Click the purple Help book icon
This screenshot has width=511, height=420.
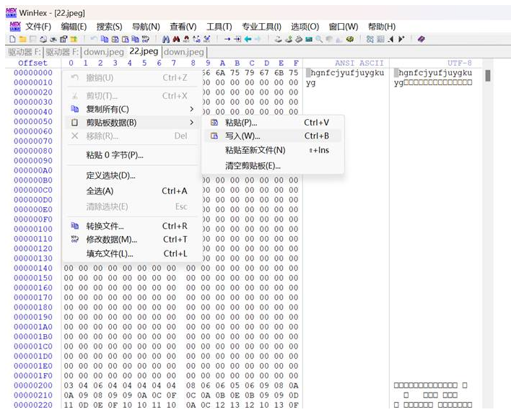click(421, 39)
